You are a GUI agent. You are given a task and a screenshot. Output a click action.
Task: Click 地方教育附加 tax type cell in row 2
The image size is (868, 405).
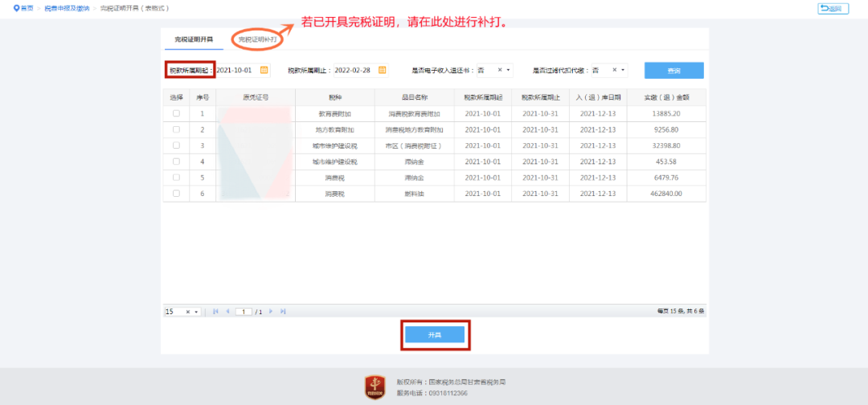[335, 129]
